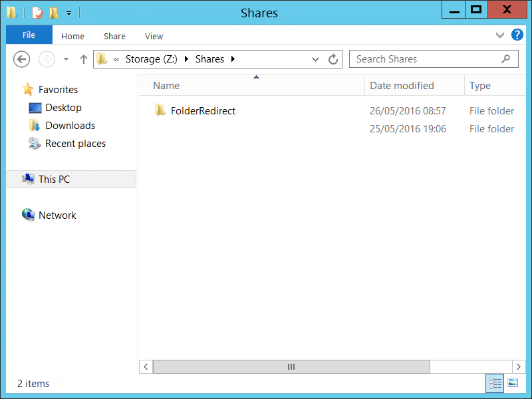The width and height of the screenshot is (532, 399).
Task: Open the recent locations dropdown arrow
Action: 66,59
